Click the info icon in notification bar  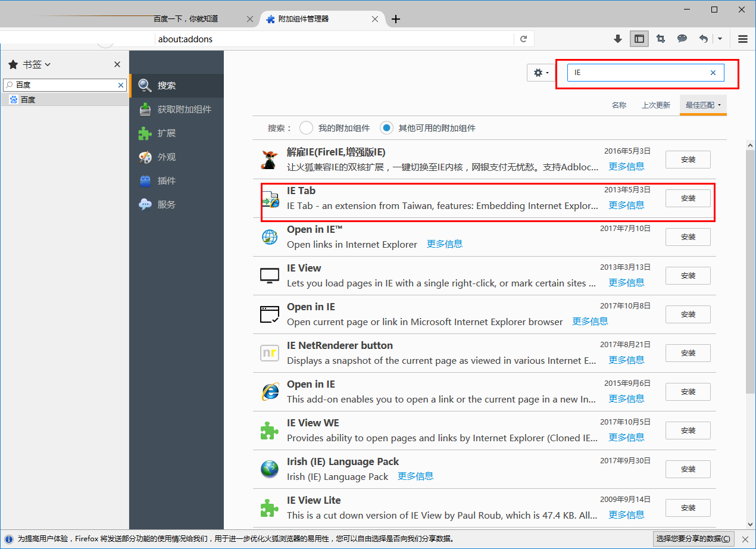tap(9, 539)
